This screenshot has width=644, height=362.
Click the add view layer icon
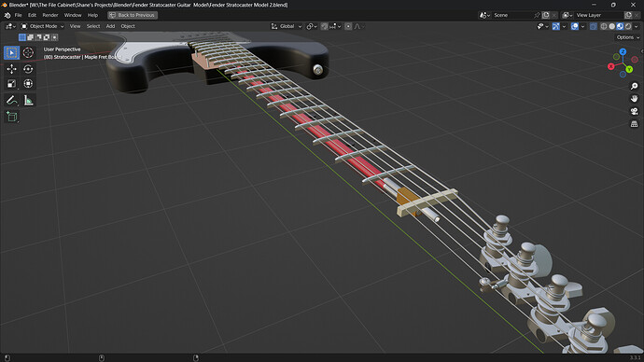pyautogui.click(x=628, y=15)
